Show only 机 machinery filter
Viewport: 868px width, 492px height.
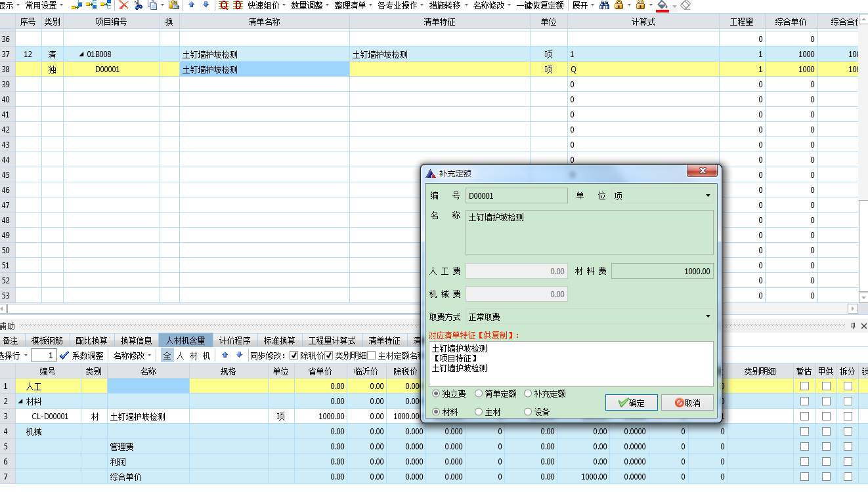206,356
